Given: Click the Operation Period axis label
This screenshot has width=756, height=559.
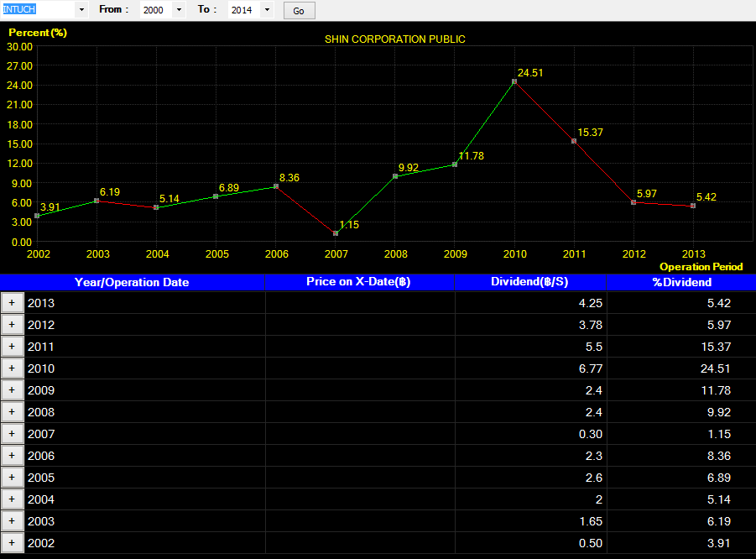Looking at the screenshot, I should [701, 267].
